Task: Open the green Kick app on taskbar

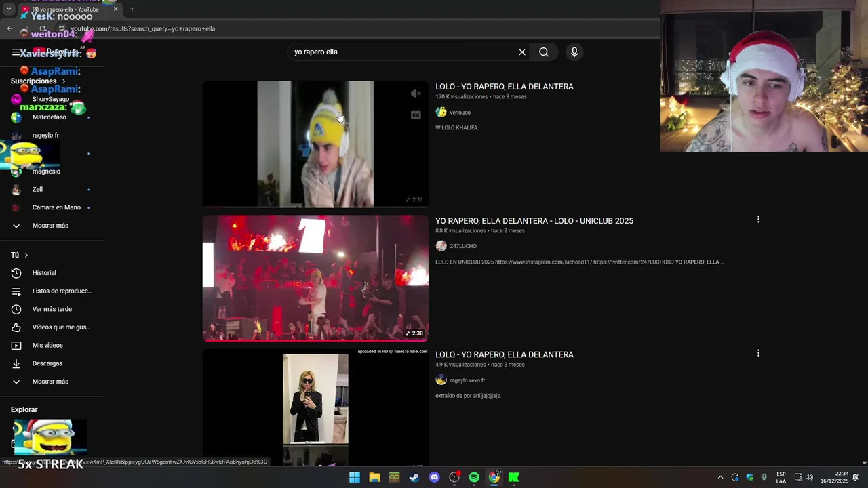Action: [x=514, y=477]
